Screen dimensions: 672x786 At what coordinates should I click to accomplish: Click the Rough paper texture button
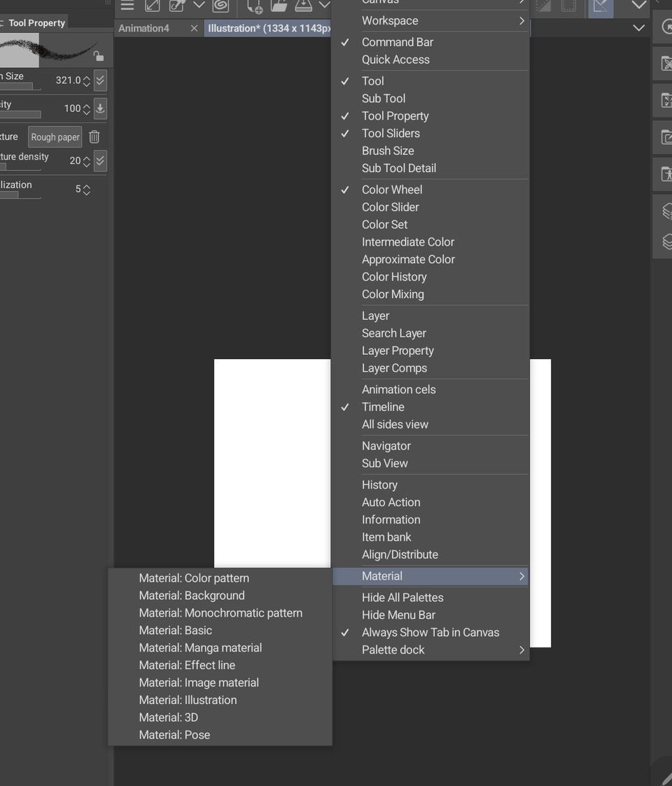click(55, 137)
